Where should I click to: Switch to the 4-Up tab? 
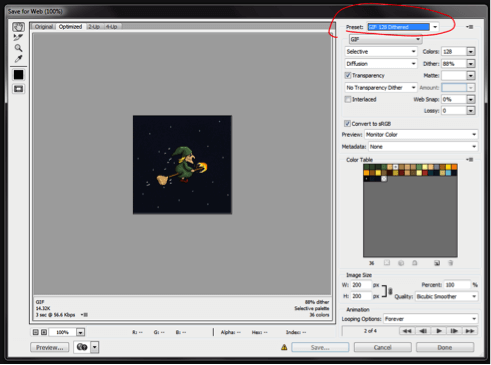111,27
